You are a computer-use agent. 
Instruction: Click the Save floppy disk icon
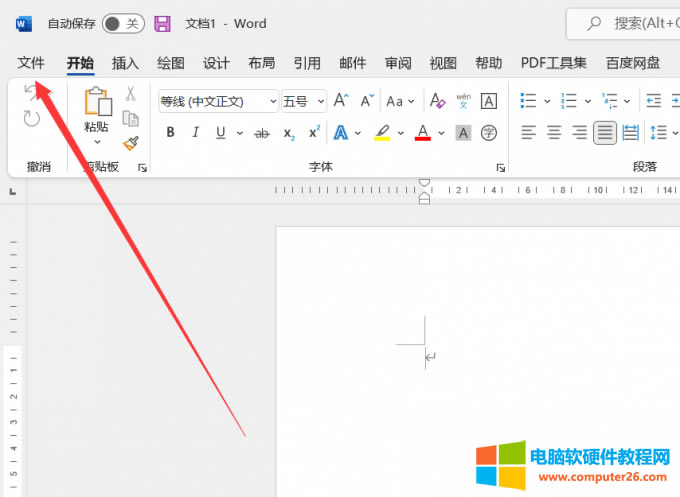tap(162, 23)
